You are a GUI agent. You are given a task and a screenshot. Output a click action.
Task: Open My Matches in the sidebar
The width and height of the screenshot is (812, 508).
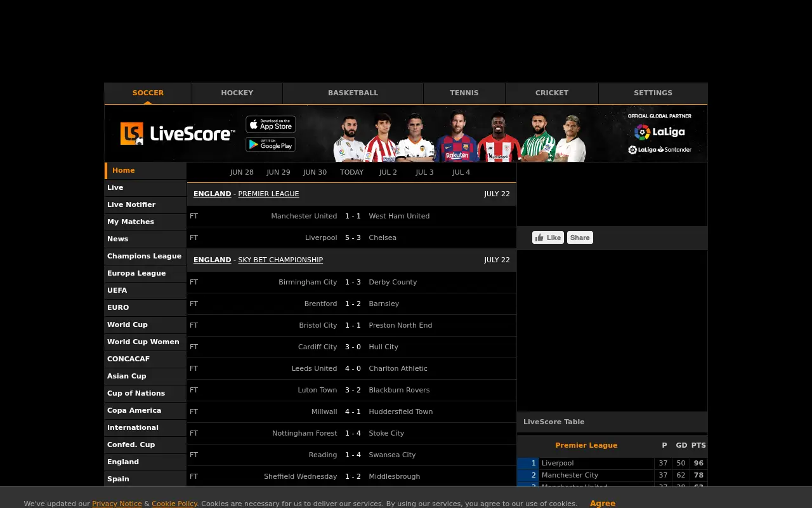coord(145,222)
